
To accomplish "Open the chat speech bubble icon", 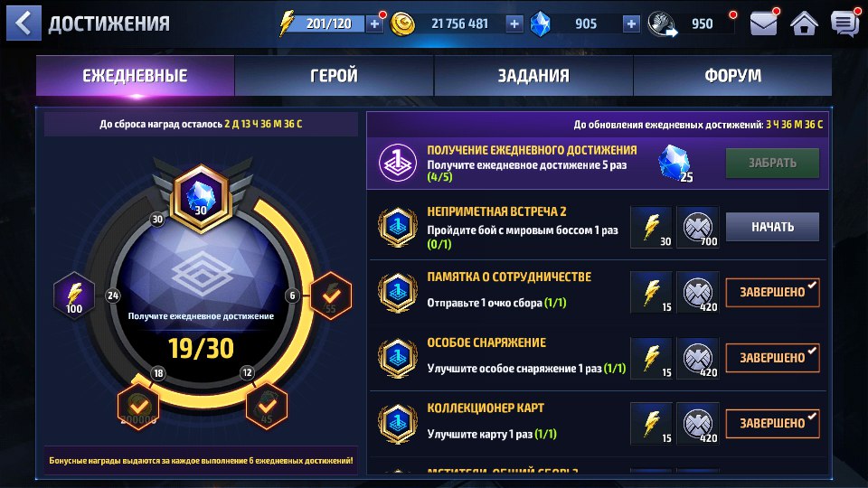I will 844,23.
